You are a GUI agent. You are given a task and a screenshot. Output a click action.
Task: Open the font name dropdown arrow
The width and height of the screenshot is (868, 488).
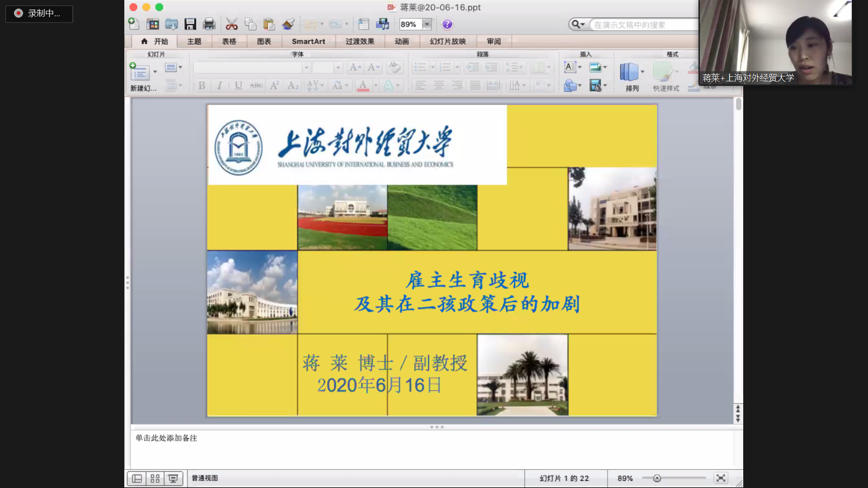(x=306, y=68)
